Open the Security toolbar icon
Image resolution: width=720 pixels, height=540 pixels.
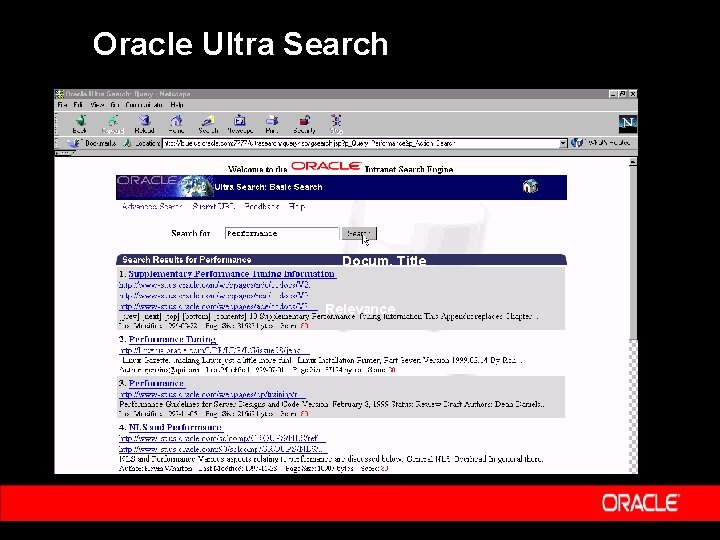point(304,121)
